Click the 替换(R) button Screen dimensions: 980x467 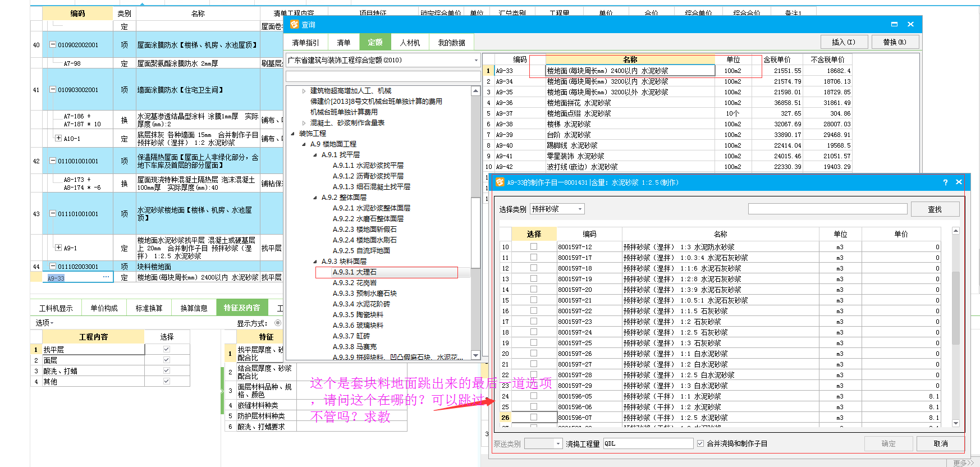point(895,42)
